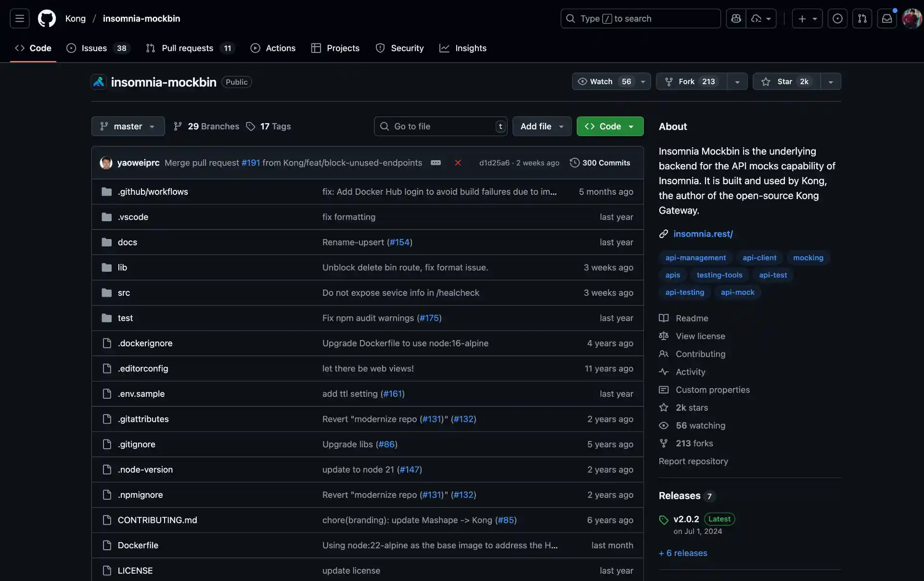
Task: Open the pull requests shortcut icon in the header
Action: pos(862,18)
